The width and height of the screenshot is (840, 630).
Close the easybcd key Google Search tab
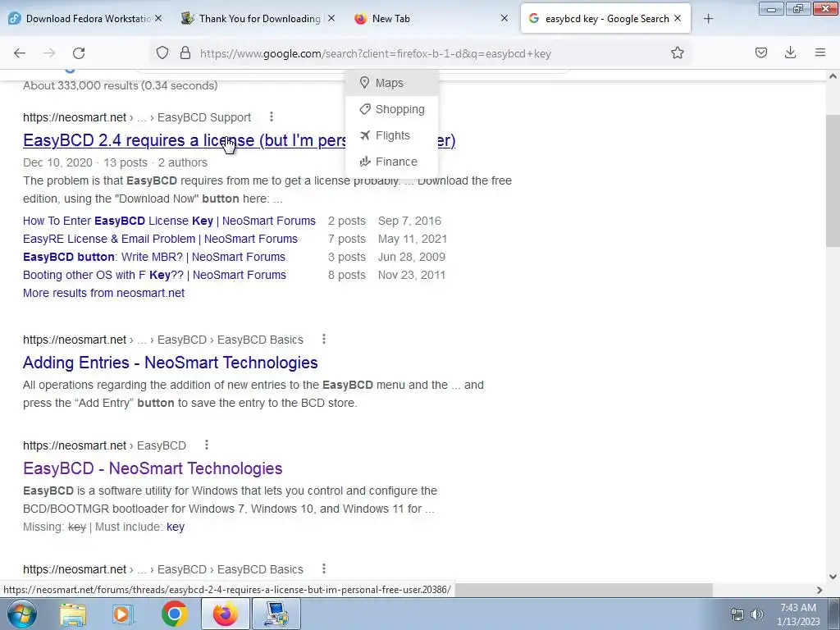pyautogui.click(x=678, y=18)
